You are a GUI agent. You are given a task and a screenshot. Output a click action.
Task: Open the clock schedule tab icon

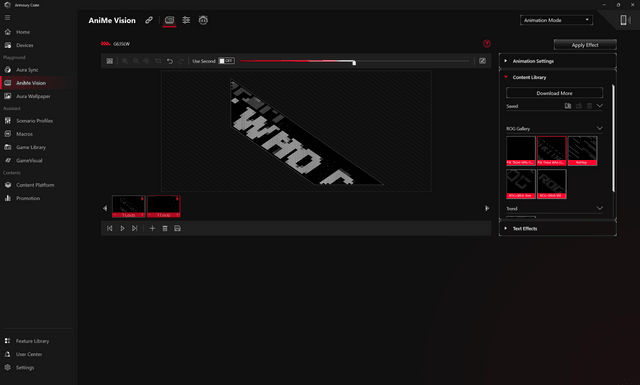[x=203, y=20]
